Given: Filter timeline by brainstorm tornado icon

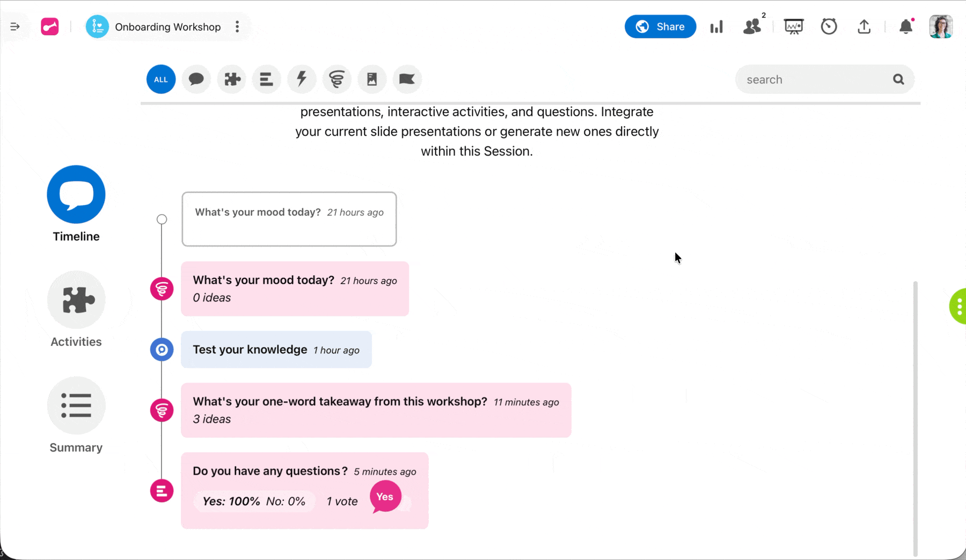Looking at the screenshot, I should 336,79.
